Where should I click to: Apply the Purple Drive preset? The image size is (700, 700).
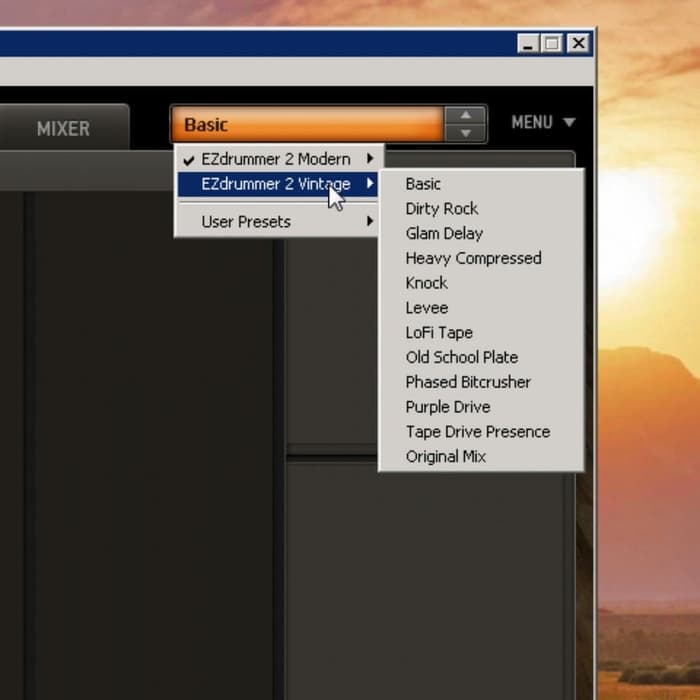pyautogui.click(x=481, y=407)
